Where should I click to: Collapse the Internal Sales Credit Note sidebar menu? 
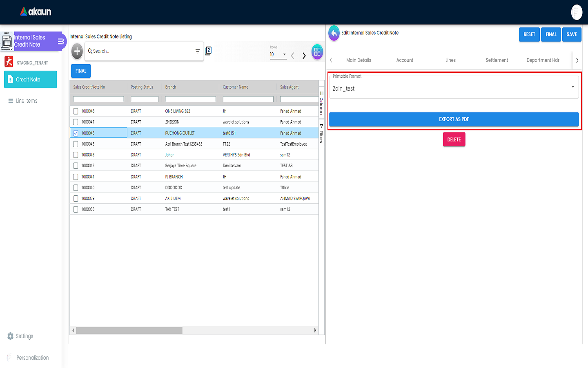tap(61, 41)
